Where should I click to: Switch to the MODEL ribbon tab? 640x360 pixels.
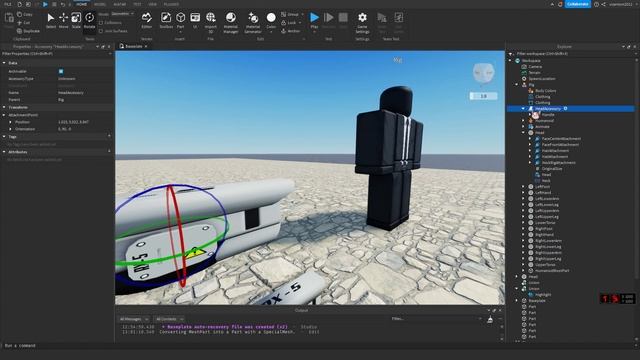tap(100, 4)
